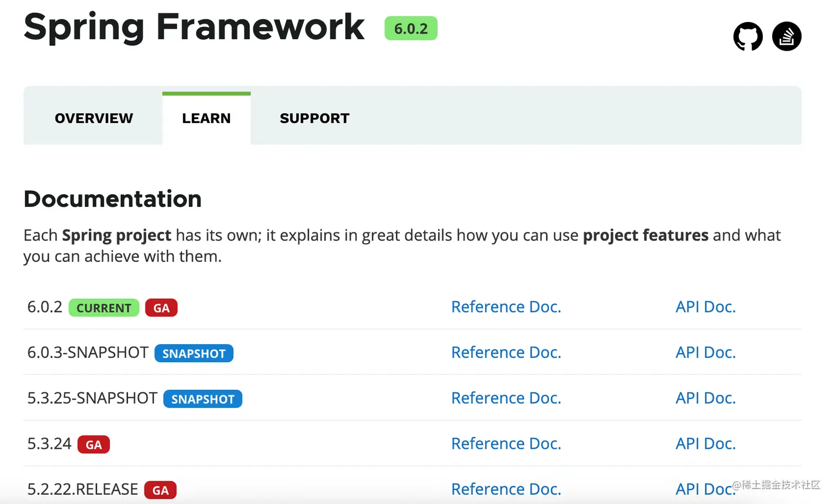Open Reference Doc for 6.0.3-SNAPSHOT
Viewport: 834px width, 504px height.
click(506, 352)
